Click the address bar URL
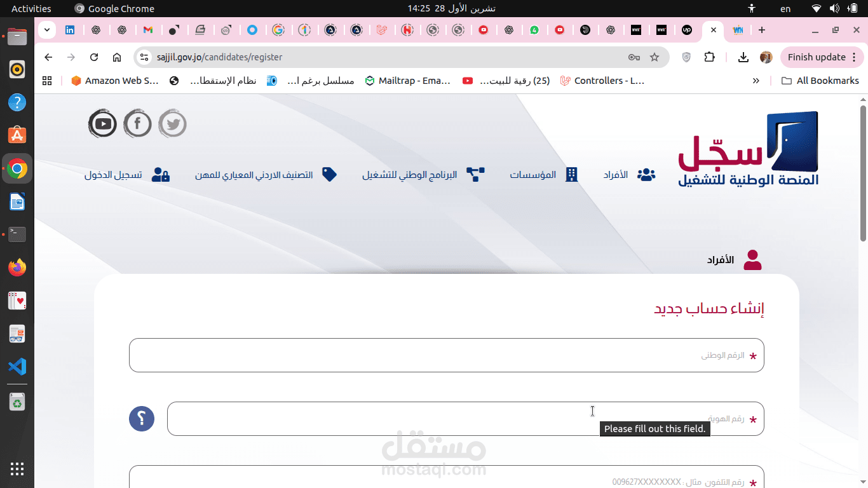The image size is (868, 488). pos(220,57)
